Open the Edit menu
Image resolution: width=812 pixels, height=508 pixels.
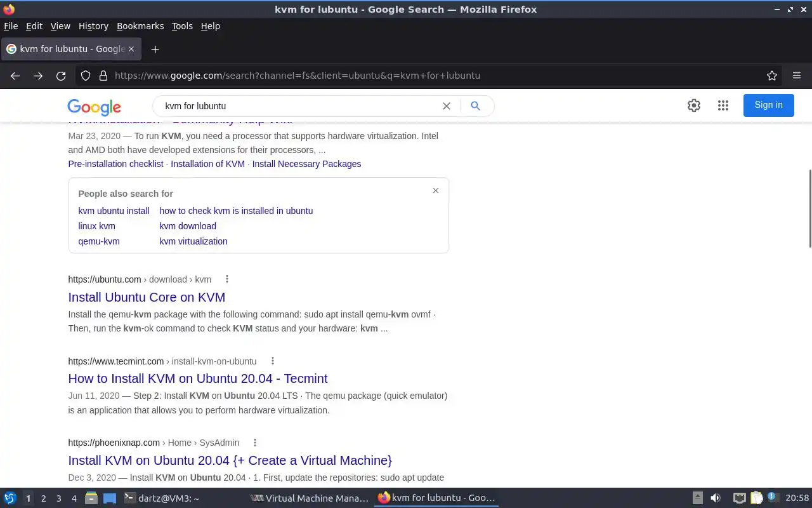(34, 26)
